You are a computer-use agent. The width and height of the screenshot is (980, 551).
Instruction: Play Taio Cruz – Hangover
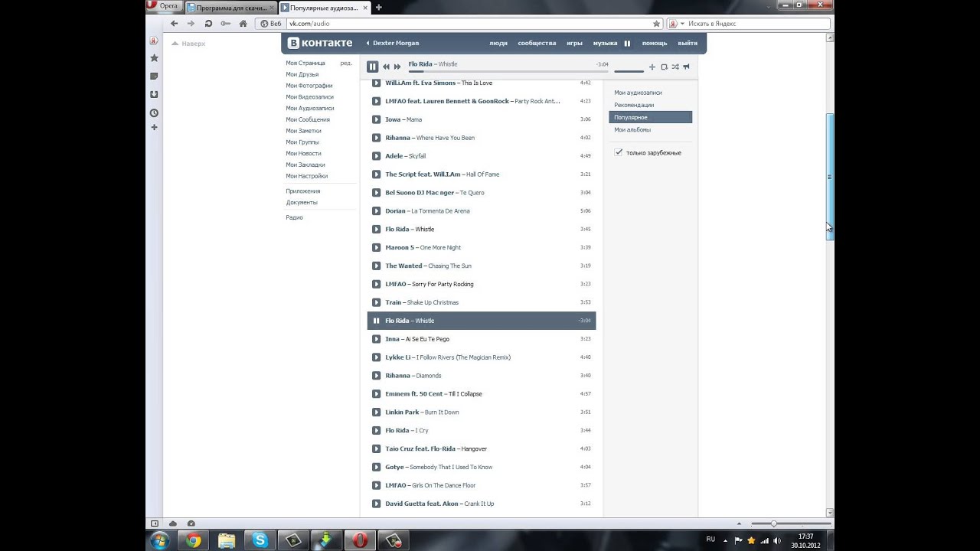[376, 449]
